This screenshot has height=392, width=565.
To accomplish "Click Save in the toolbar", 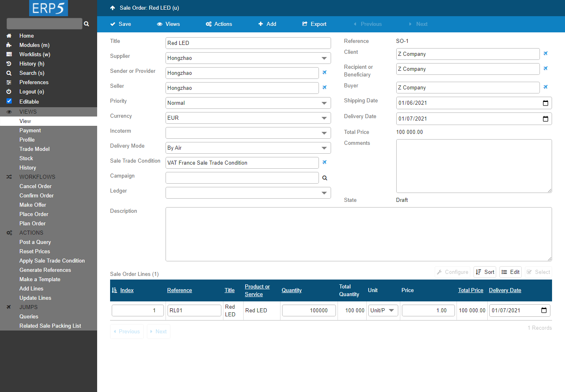I will click(121, 24).
